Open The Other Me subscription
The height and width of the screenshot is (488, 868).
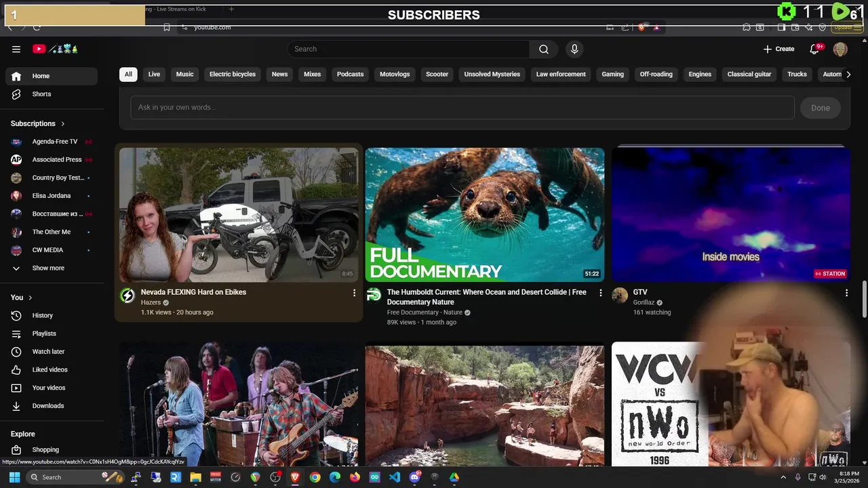click(x=52, y=232)
